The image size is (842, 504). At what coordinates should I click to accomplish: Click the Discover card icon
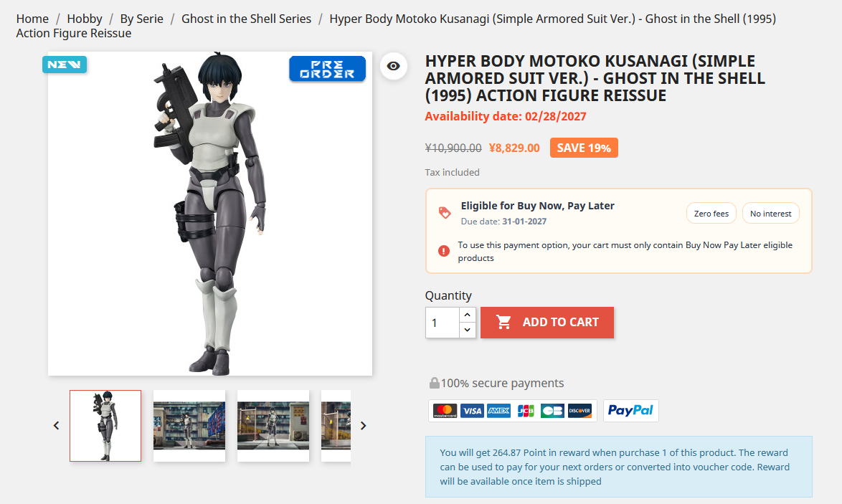[580, 411]
